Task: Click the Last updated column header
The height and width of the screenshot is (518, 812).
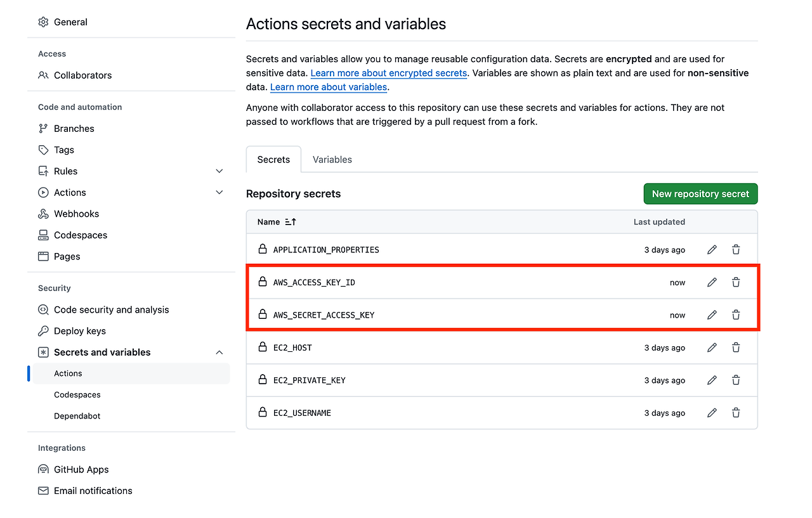Action: (x=659, y=222)
